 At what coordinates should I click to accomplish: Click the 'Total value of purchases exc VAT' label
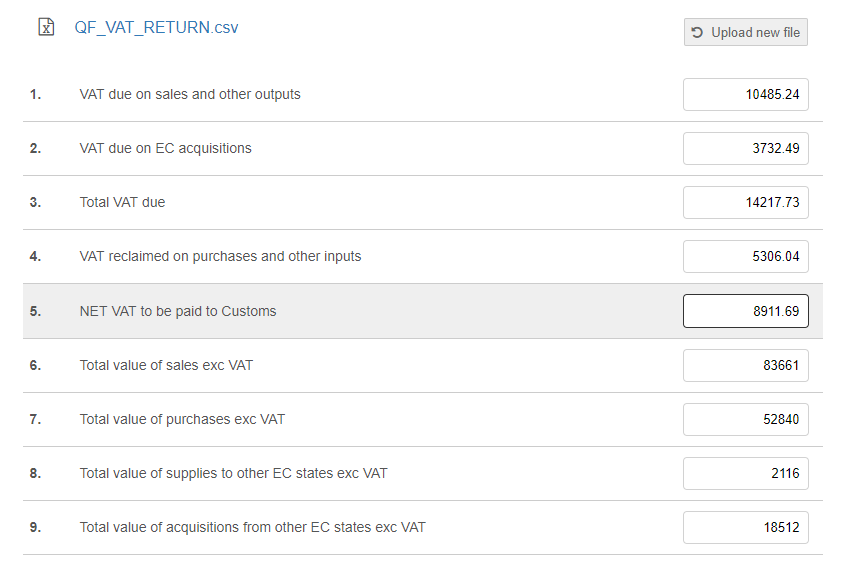click(182, 420)
